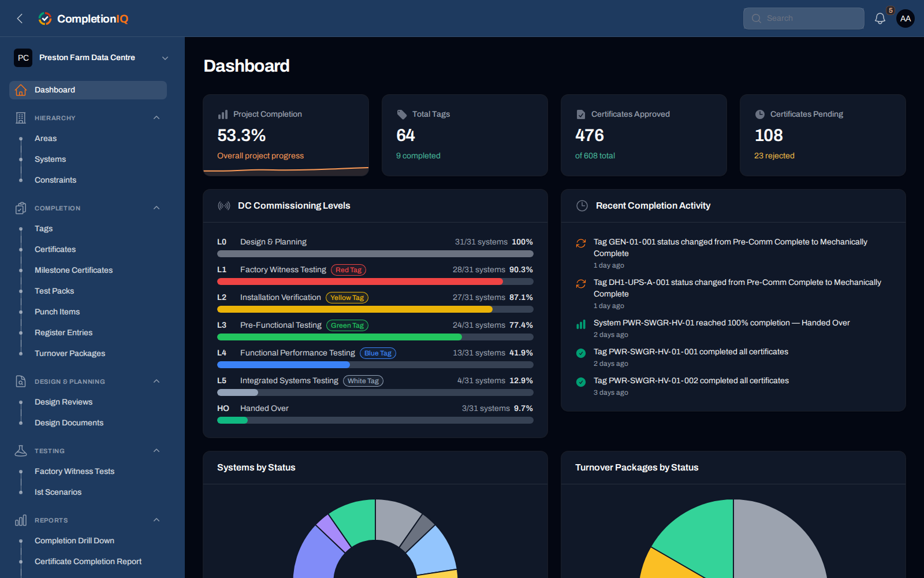This screenshot has width=924, height=578.
Task: Click the White Tag badge
Action: pos(363,381)
